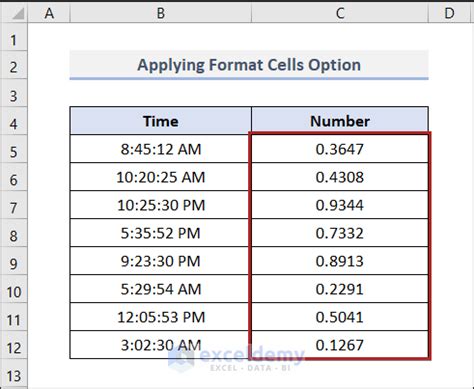
Task: Select cell containing 0.1267
Action: [x=340, y=345]
